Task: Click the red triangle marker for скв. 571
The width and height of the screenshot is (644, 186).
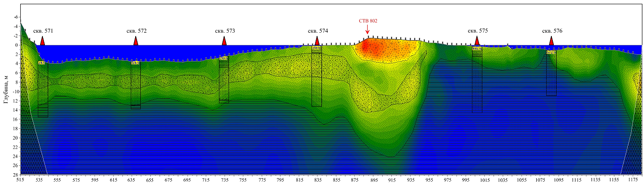Action: [x=43, y=41]
